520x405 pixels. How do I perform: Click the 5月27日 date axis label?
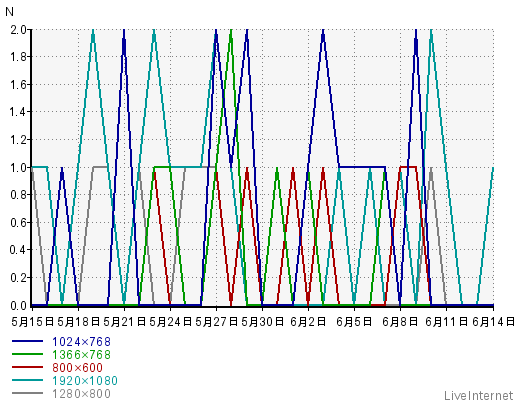click(x=217, y=322)
